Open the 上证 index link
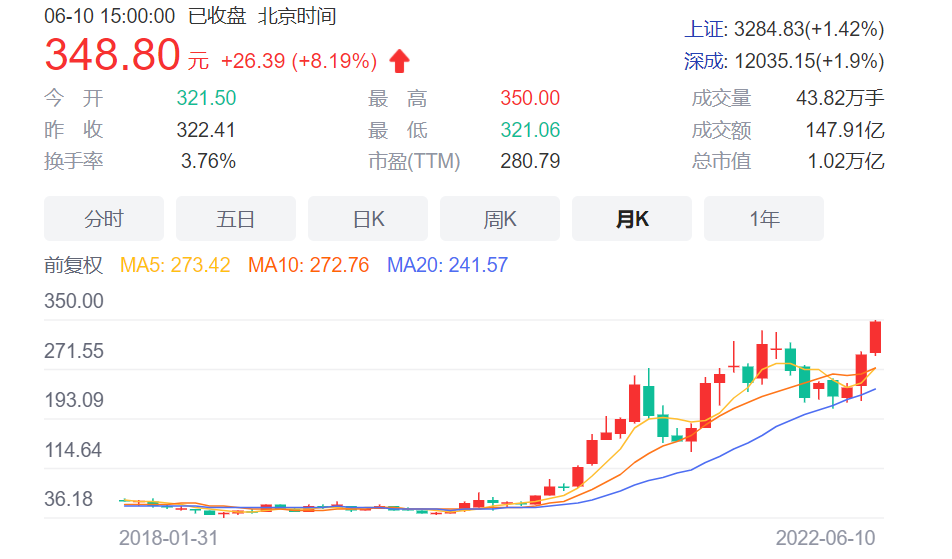 (x=704, y=29)
